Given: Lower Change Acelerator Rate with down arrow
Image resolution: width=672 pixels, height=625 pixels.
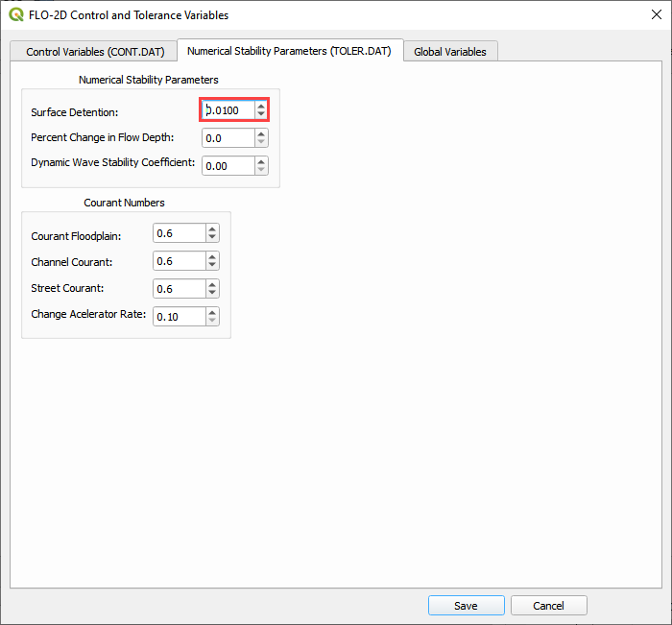Looking at the screenshot, I should [212, 322].
